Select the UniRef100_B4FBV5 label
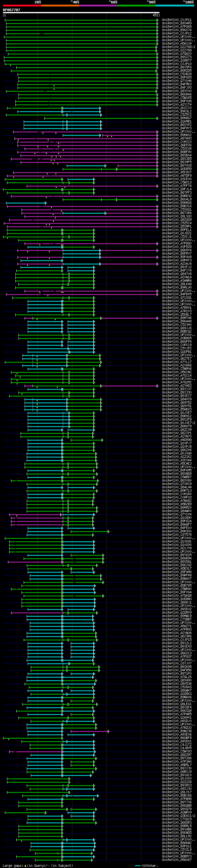 pos(176,294)
